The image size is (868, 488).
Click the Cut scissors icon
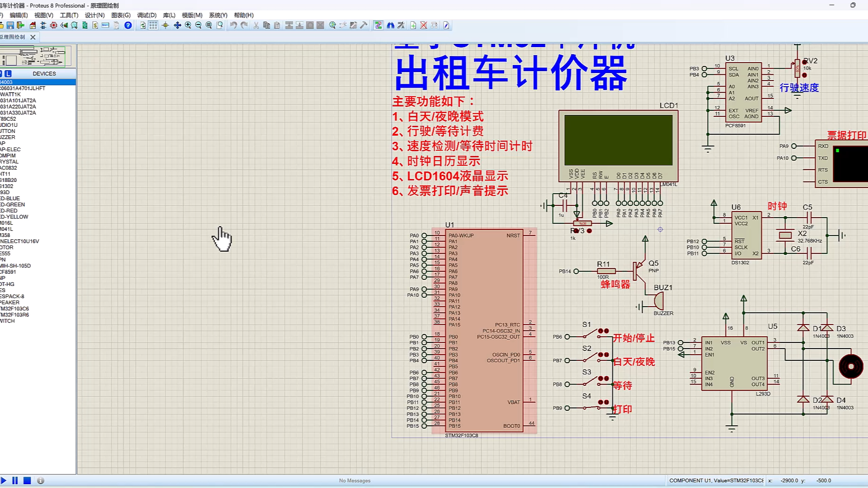pos(256,25)
